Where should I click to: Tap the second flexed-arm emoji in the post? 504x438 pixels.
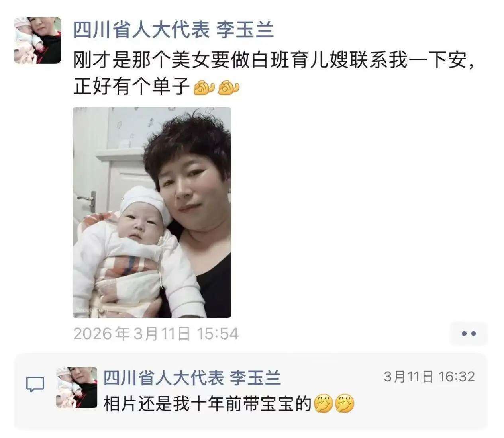pos(229,87)
